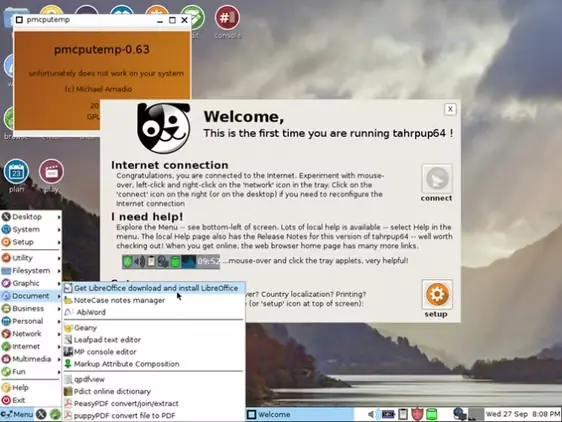Open the clipboard tray icon
The height and width of the screenshot is (422, 562).
coord(403,414)
